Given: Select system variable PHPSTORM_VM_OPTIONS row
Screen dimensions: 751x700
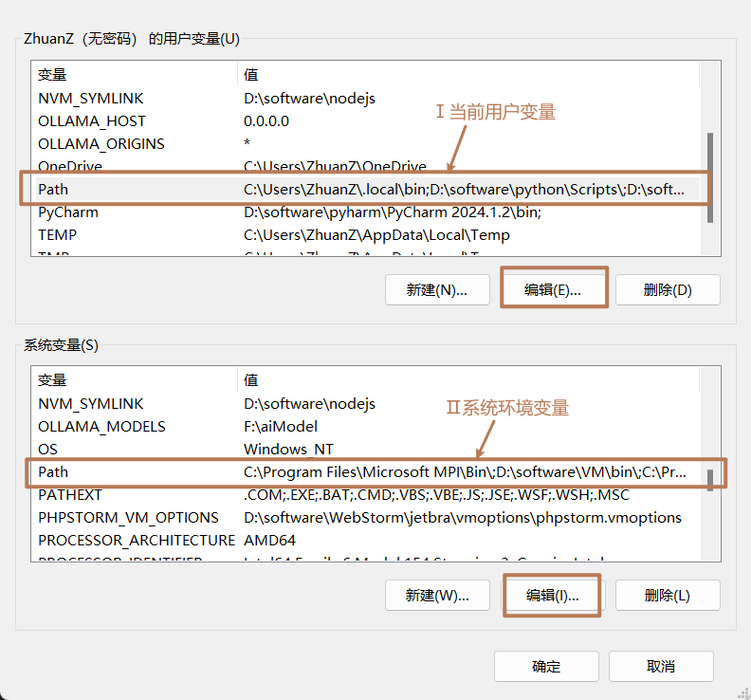Looking at the screenshot, I should [368, 518].
